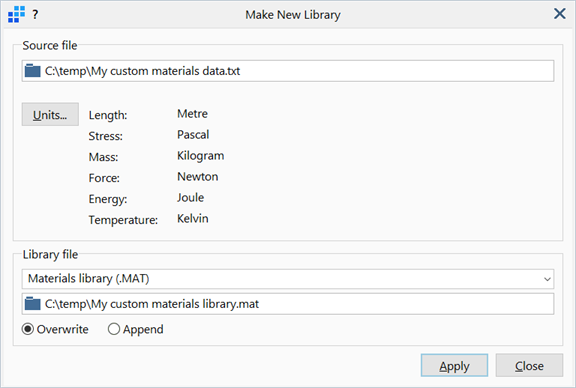Click into the source file path field

click(x=288, y=71)
